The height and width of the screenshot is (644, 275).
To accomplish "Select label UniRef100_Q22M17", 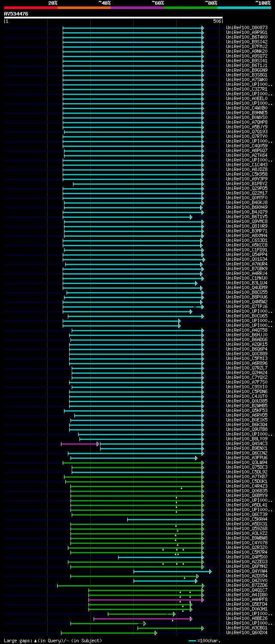I will click(x=247, y=193).
